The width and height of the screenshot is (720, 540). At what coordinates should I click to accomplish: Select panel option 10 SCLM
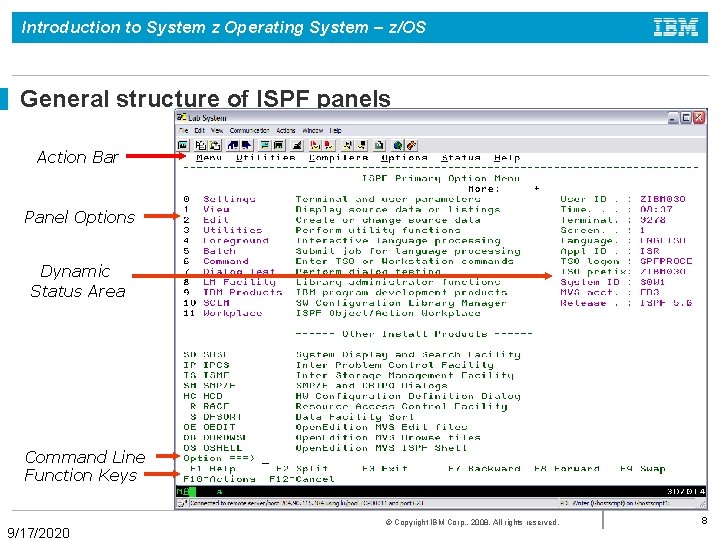coord(206,303)
